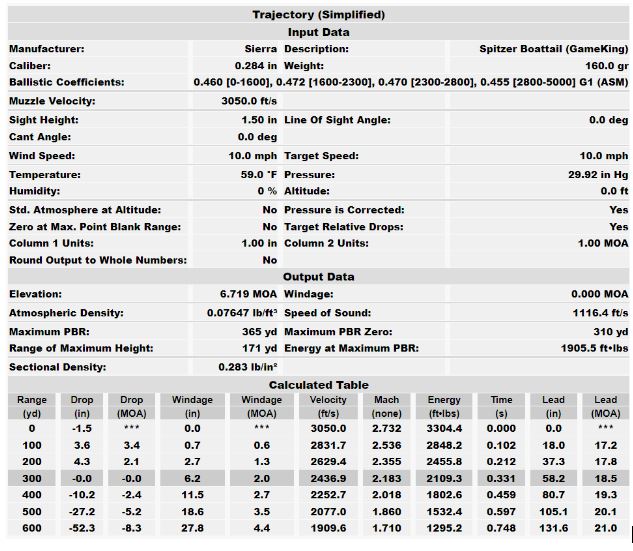Click 'Round Output to Whole Numbers:' label
Viewport: 633px width, 551px height.
(98, 260)
